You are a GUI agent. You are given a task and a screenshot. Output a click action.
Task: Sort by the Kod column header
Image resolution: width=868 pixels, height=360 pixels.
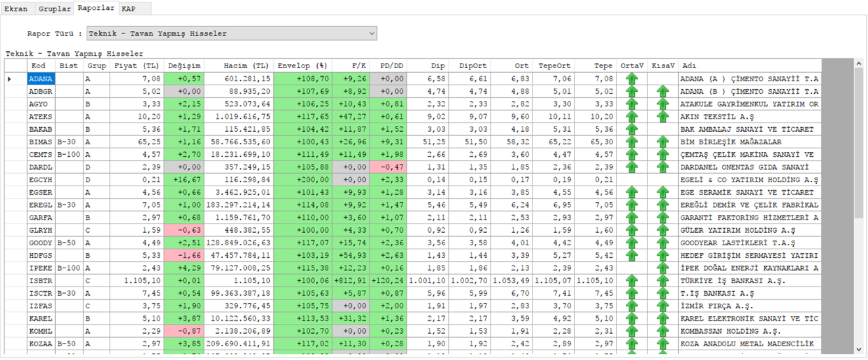pyautogui.click(x=41, y=66)
